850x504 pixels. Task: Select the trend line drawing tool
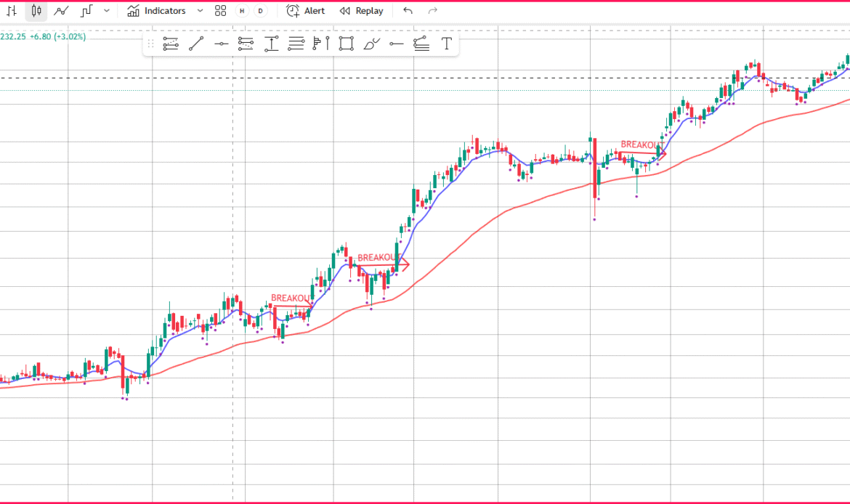[x=196, y=44]
